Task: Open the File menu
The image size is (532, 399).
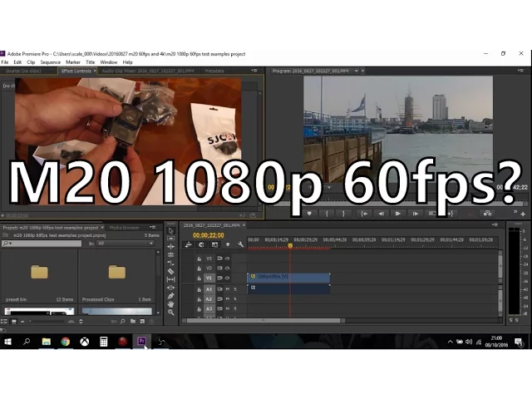Action: click(5, 62)
